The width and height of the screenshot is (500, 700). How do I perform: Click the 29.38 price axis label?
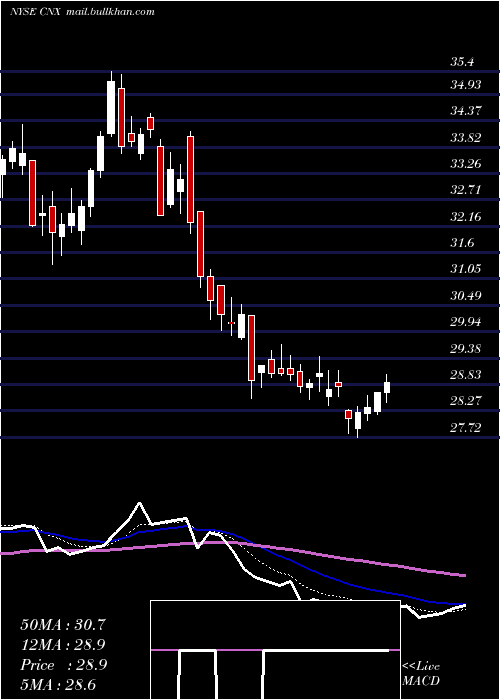pos(466,348)
